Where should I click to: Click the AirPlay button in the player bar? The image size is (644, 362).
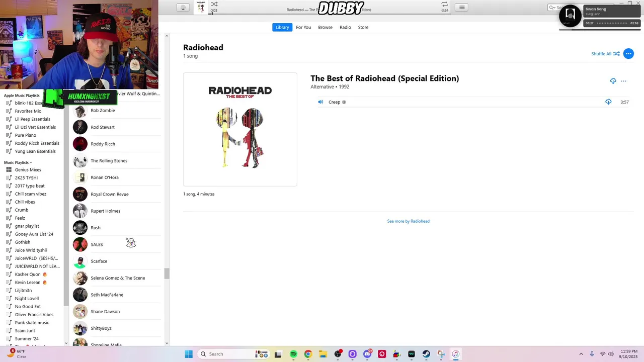point(183,8)
